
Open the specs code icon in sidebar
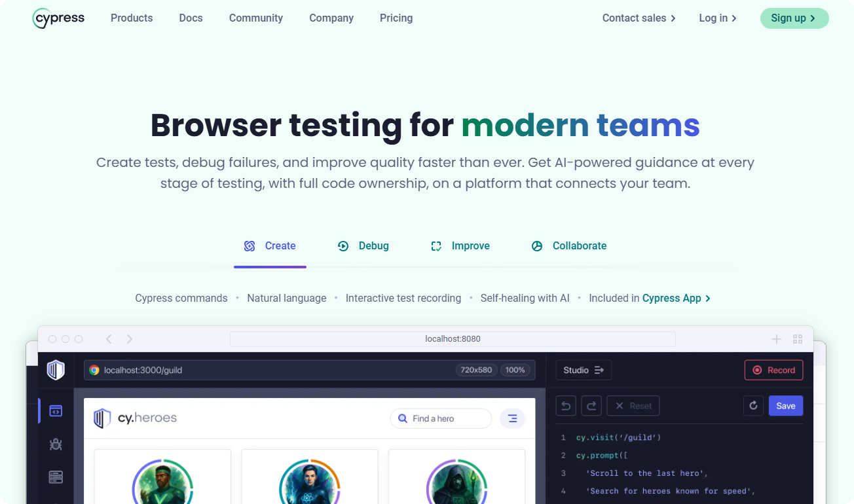coord(56,411)
